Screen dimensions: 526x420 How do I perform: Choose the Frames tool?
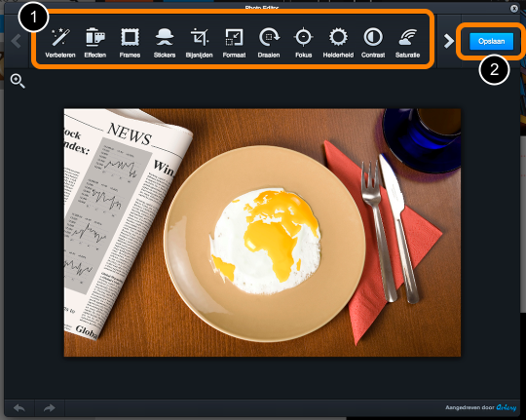[x=130, y=43]
